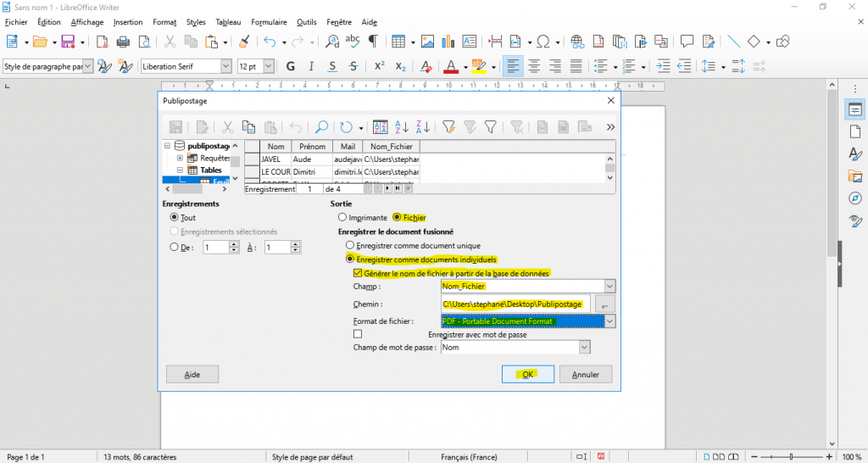Viewport: 868px width, 463px height.
Task: Click the highlighting color yellow swatch
Action: (x=478, y=66)
